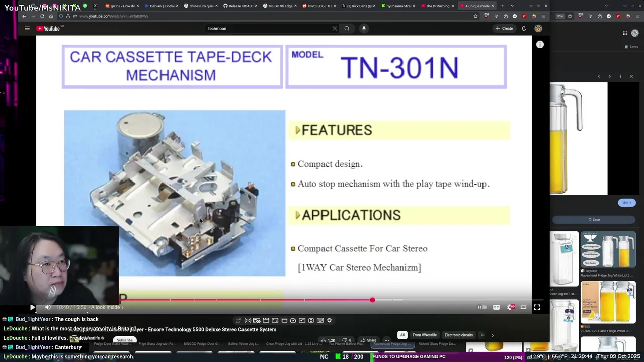Show the video info card icon
This screenshot has width=644, height=362.
point(540,44)
